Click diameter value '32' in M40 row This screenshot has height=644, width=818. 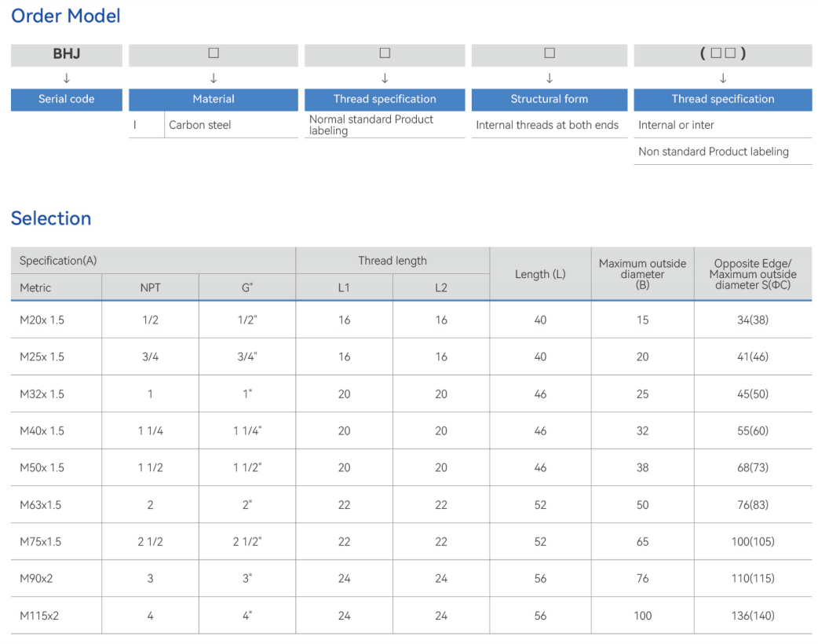coord(642,430)
